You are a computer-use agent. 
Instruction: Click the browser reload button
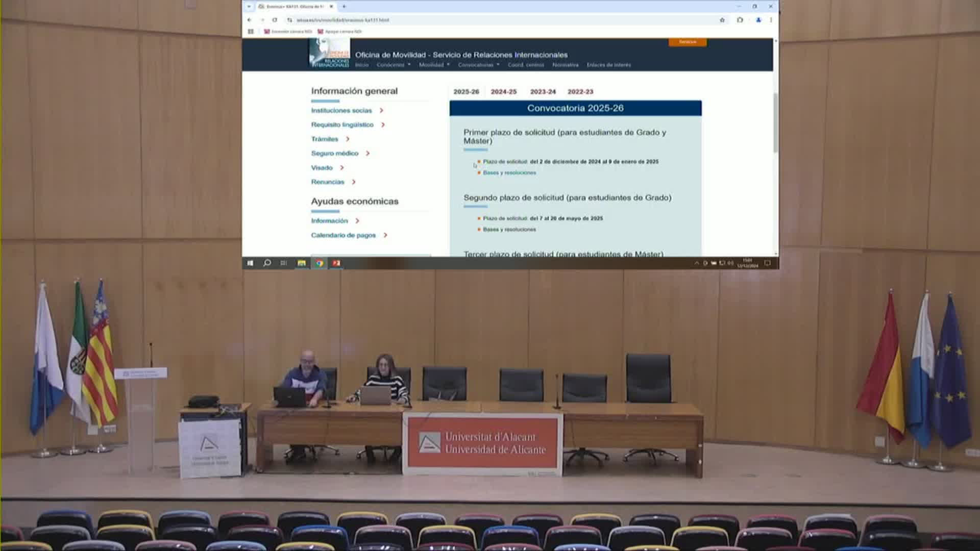tap(275, 20)
